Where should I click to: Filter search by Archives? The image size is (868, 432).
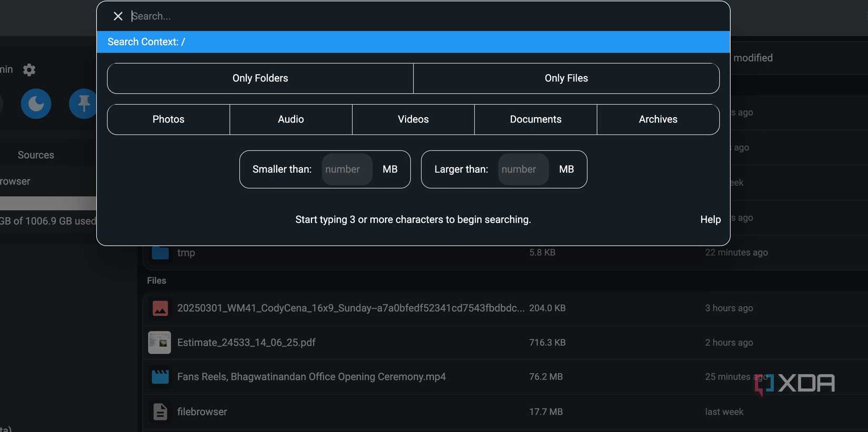tap(658, 119)
